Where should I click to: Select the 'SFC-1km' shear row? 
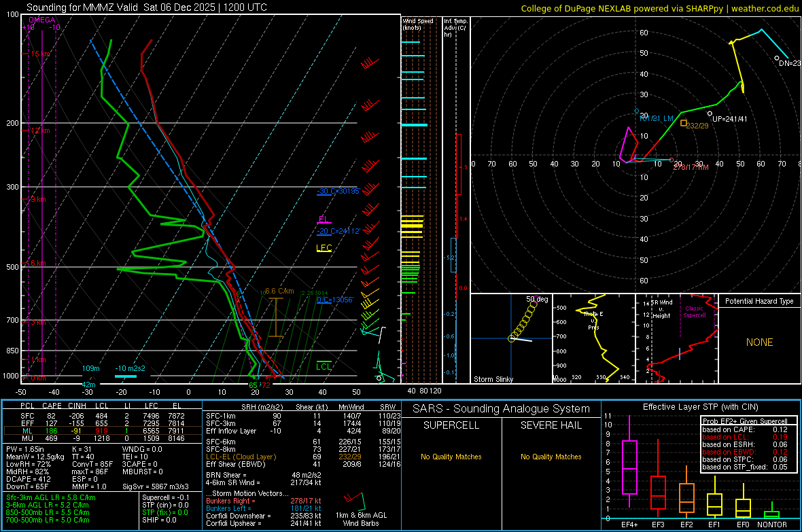[303, 416]
